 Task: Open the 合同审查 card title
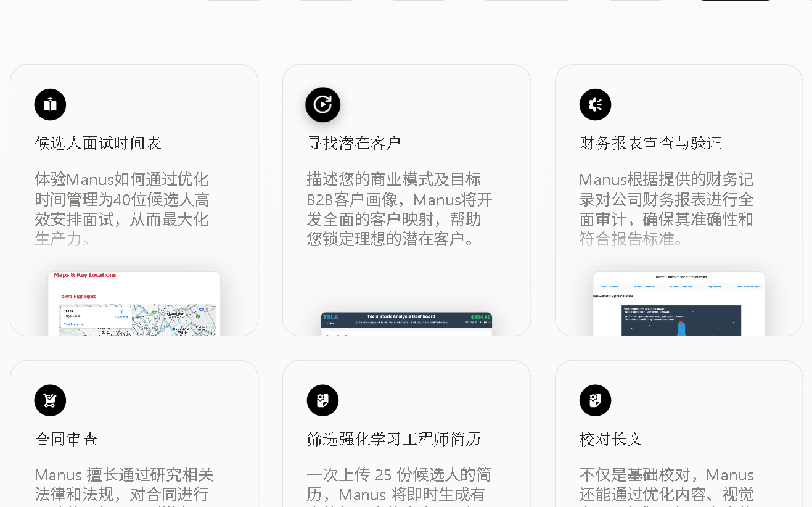67,439
